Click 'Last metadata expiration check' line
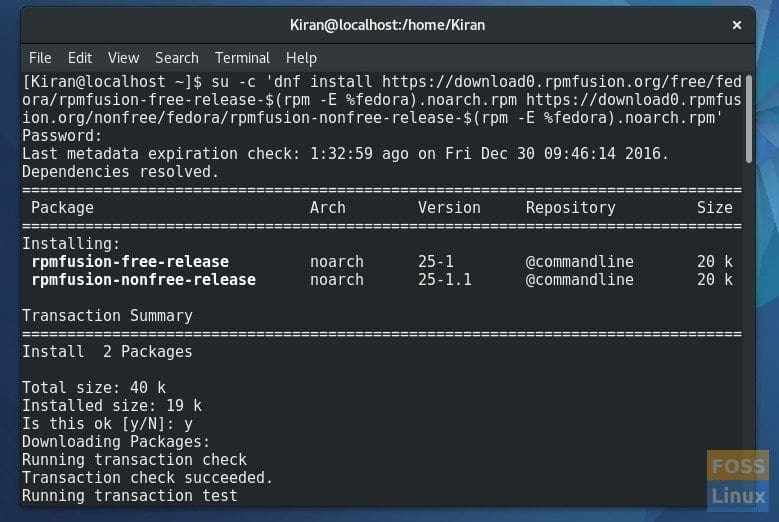This screenshot has height=522, width=779. (x=346, y=154)
